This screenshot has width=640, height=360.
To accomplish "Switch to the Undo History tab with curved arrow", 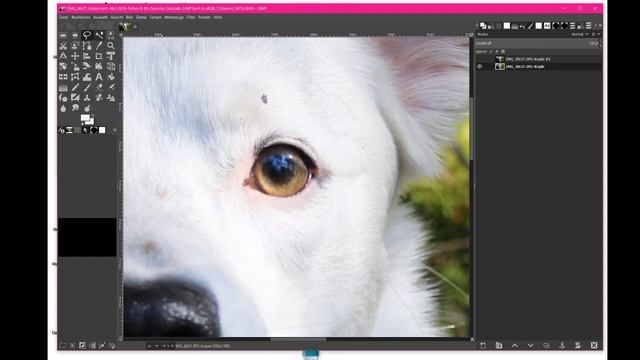I will (x=522, y=26).
